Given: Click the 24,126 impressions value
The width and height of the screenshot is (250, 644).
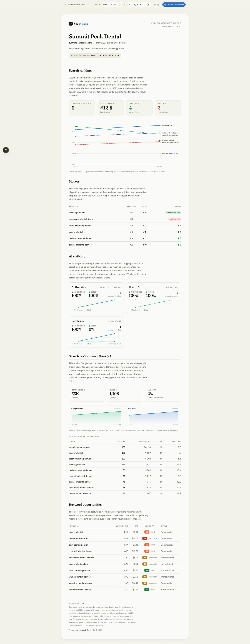Looking at the screenshot, I should coord(147,447).
